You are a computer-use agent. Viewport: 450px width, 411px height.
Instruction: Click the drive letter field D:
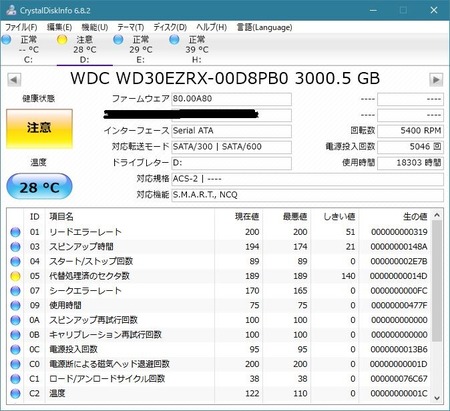pyautogui.click(x=231, y=163)
